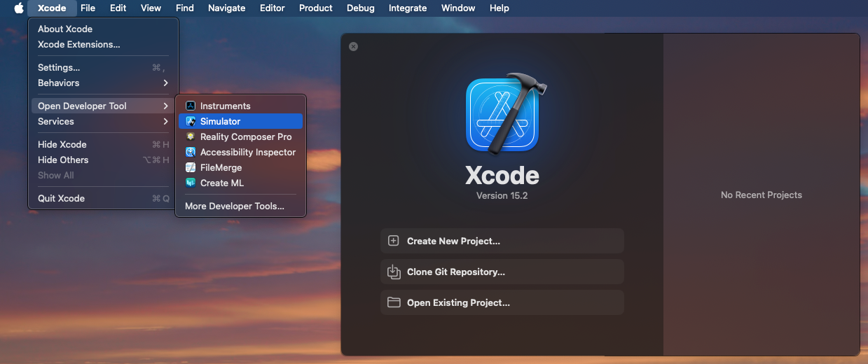Click the No Recent Projects label

762,195
